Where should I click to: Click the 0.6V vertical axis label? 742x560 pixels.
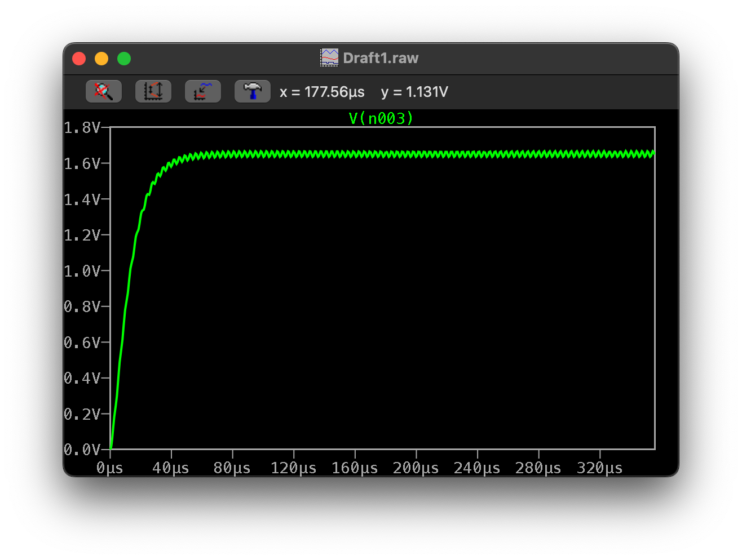(x=82, y=343)
